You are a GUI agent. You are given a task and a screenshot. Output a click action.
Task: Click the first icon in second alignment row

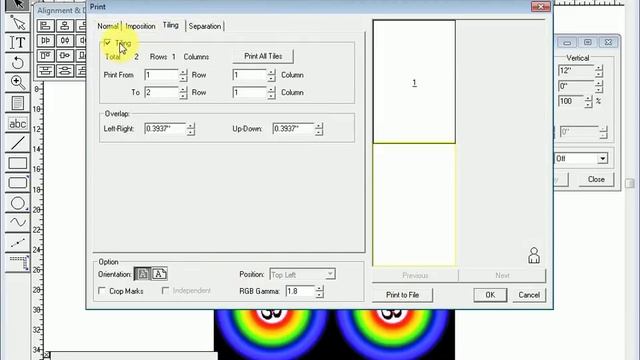46,40
